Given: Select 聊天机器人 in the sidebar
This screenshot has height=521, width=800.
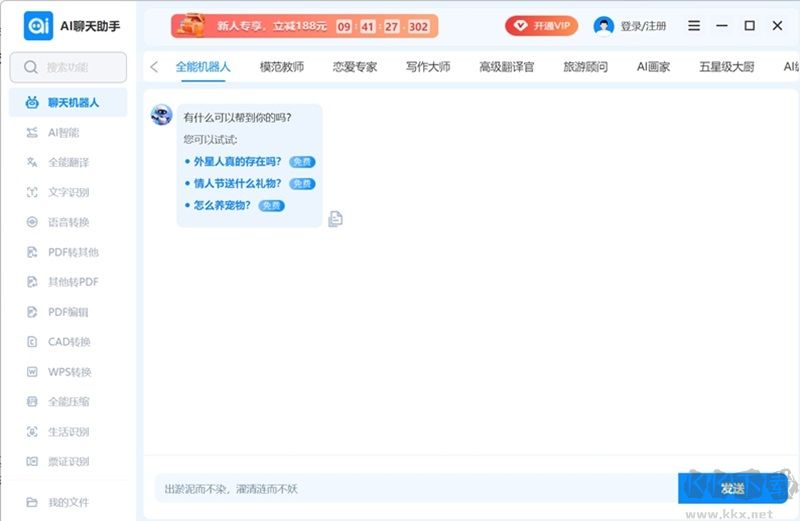Looking at the screenshot, I should coord(68,103).
